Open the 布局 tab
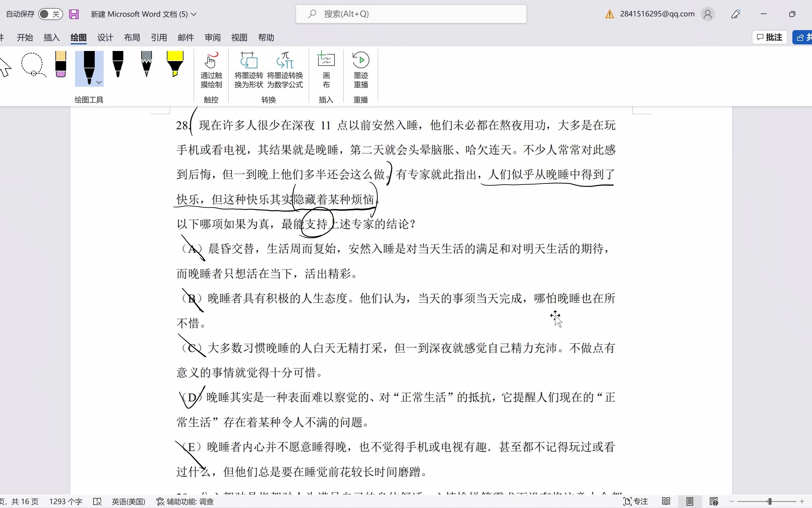The width and height of the screenshot is (812, 508). tap(132, 38)
